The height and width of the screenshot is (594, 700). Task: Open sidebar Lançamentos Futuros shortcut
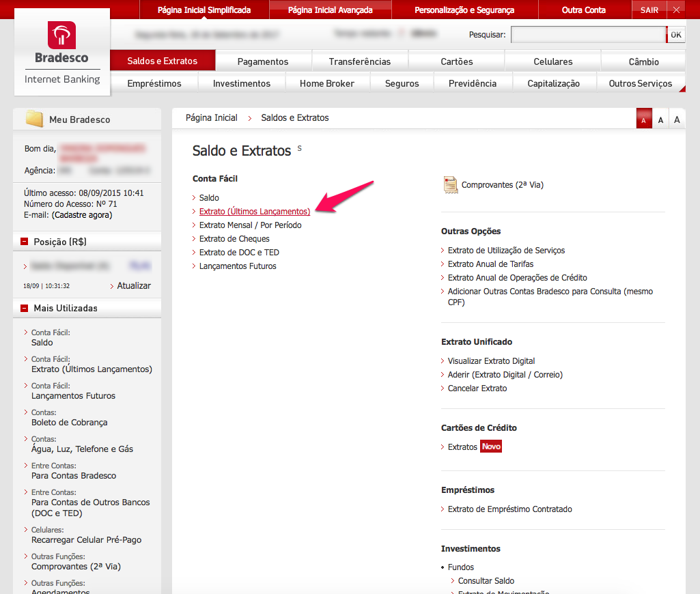[x=73, y=396]
